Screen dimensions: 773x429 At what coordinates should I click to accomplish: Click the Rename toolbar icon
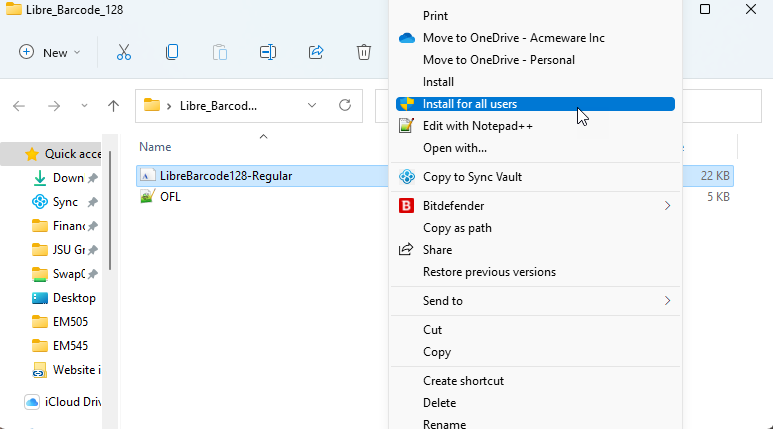[x=268, y=52]
